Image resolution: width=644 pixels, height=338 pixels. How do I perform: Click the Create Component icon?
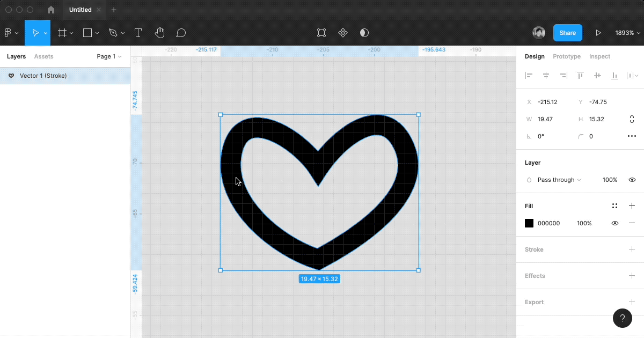(x=343, y=33)
